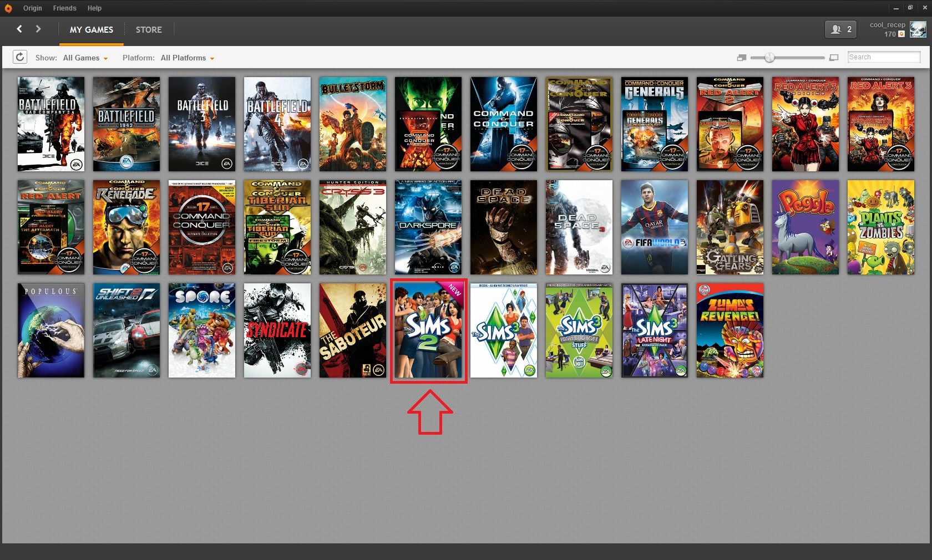Select the Zuma's Revenge game tile

[x=730, y=330]
